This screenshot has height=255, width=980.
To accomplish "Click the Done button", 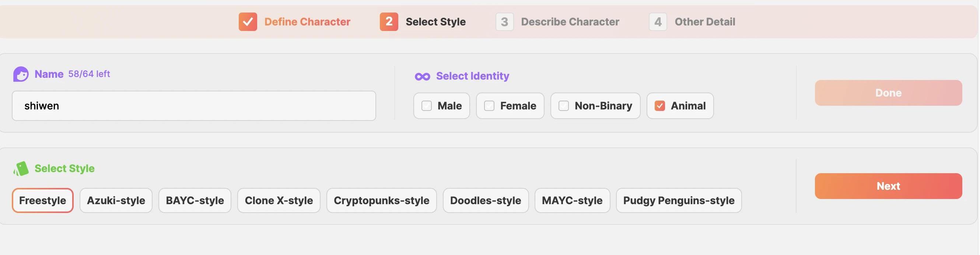I will coord(888,93).
